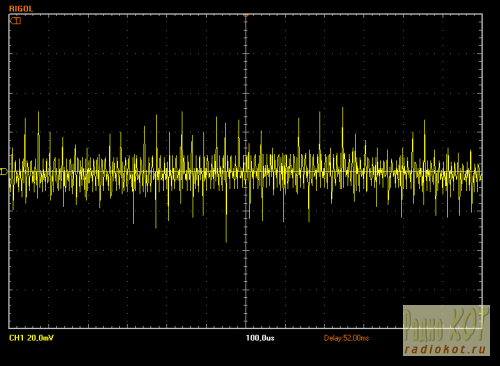Click the CH1 20.0mV vertical scale readout
Image resolution: width=500 pixels, height=366 pixels.
click(x=31, y=338)
